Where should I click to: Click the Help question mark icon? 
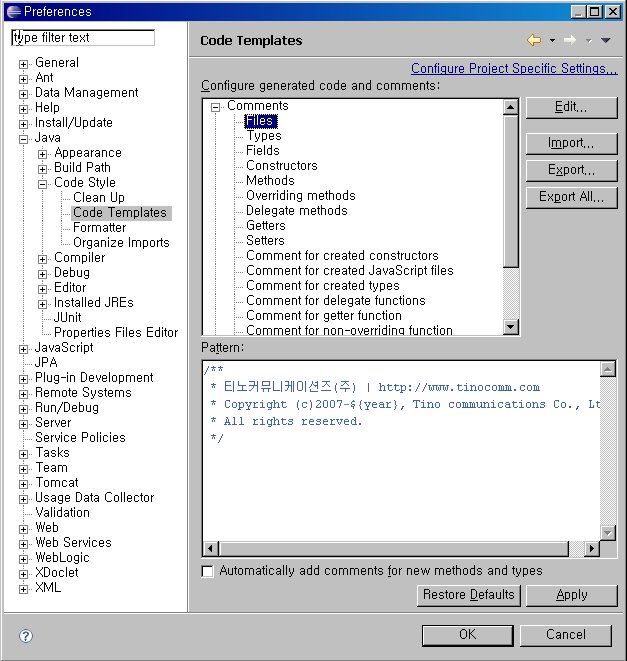26,635
